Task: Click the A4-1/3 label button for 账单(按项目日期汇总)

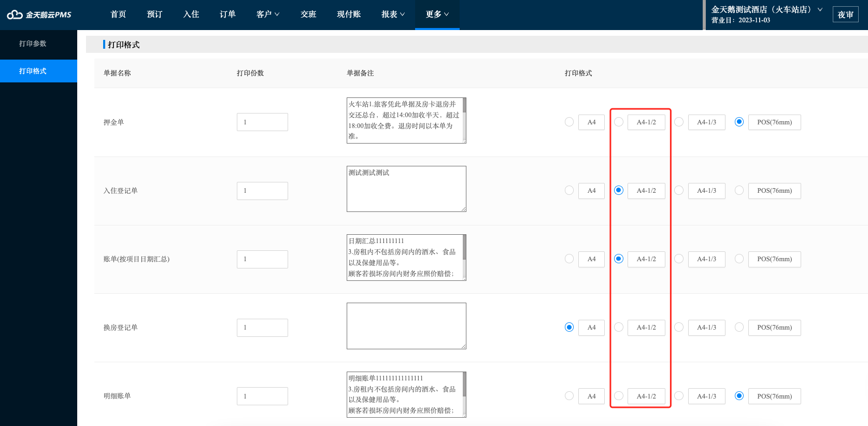Action: [x=706, y=259]
